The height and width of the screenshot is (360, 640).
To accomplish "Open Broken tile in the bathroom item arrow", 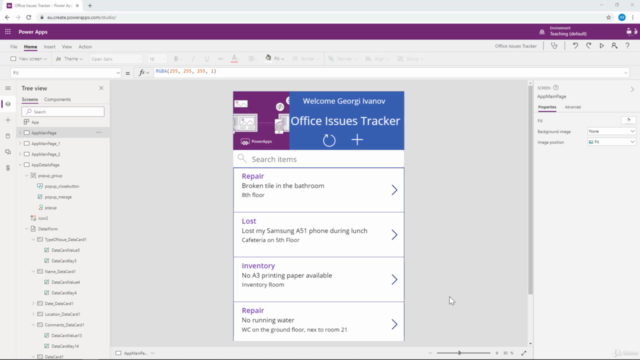I will (x=394, y=190).
